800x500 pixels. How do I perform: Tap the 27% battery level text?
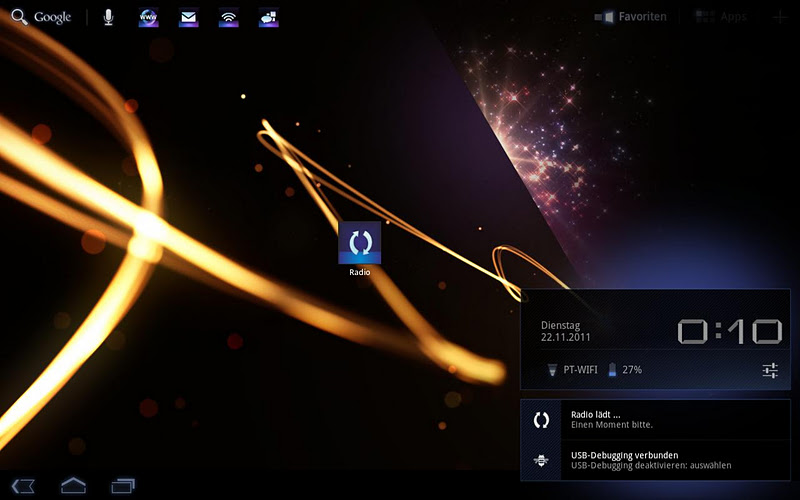tap(632, 370)
